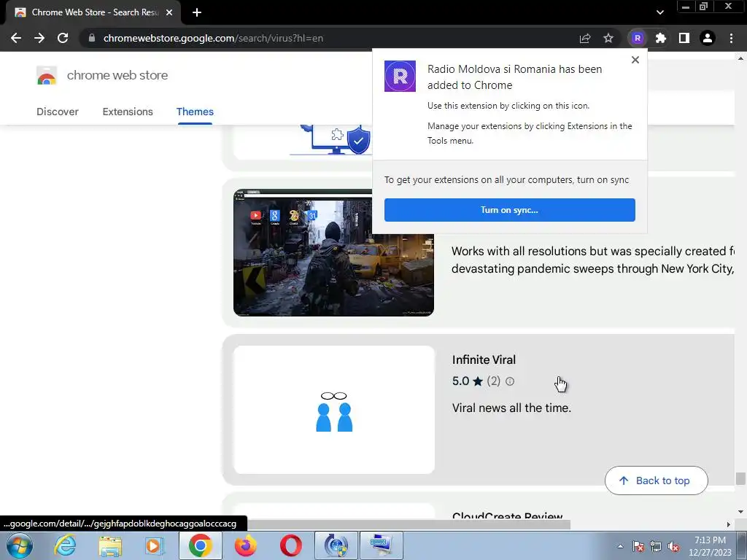Open the Extensions puzzle menu

[661, 38]
